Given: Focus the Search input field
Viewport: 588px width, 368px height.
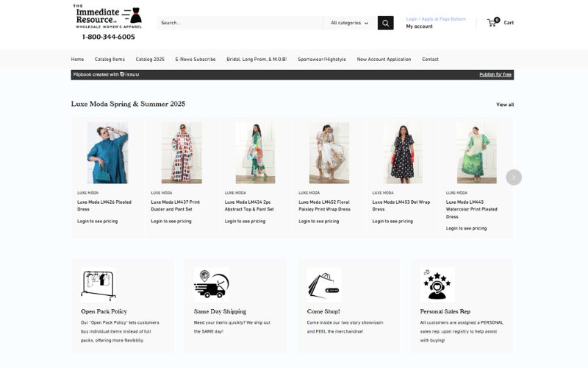Looking at the screenshot, I should 240,23.
